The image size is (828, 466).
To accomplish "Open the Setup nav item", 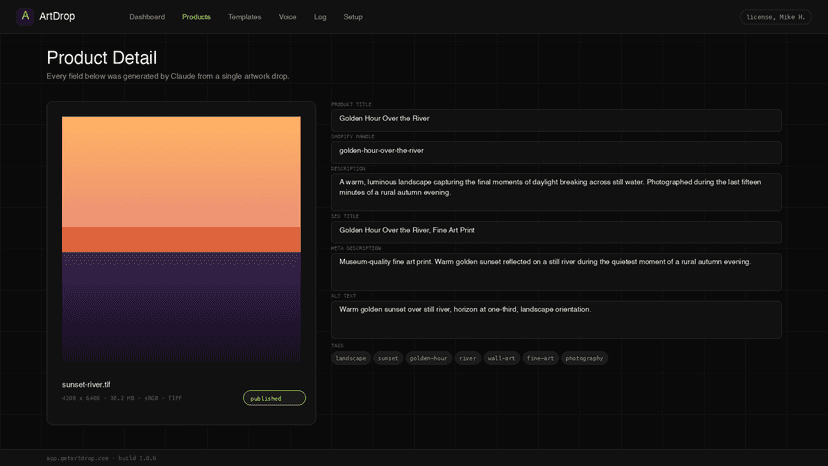I will tap(353, 17).
